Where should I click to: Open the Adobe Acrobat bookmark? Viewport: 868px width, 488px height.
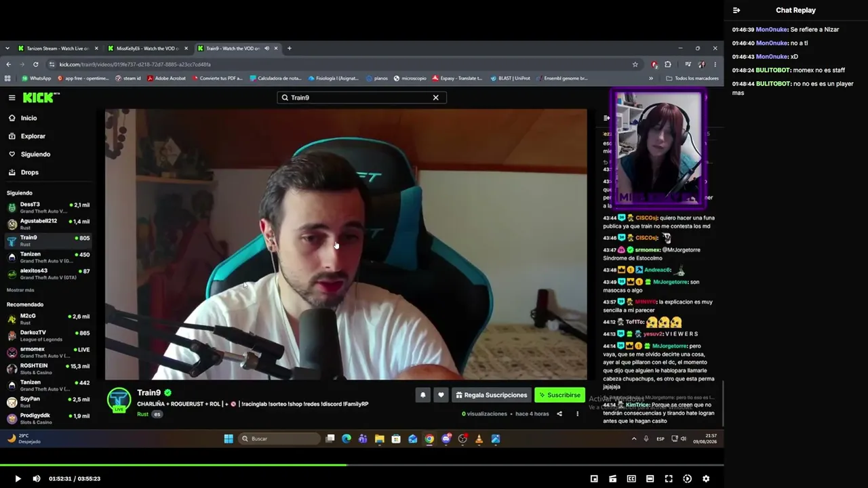pos(165,78)
